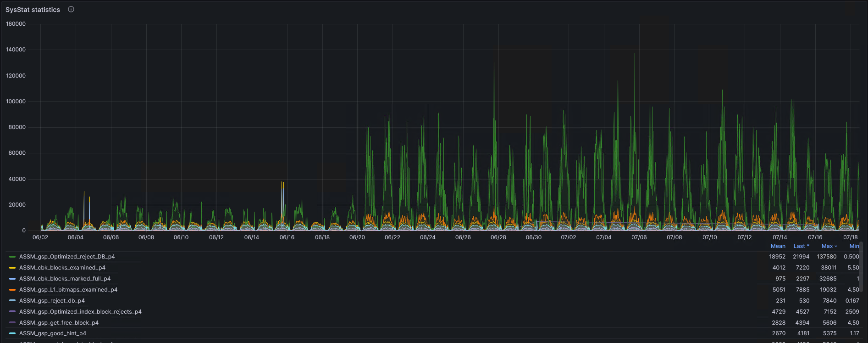Sort legend by Min column
The width and height of the screenshot is (868, 343).
pos(854,246)
